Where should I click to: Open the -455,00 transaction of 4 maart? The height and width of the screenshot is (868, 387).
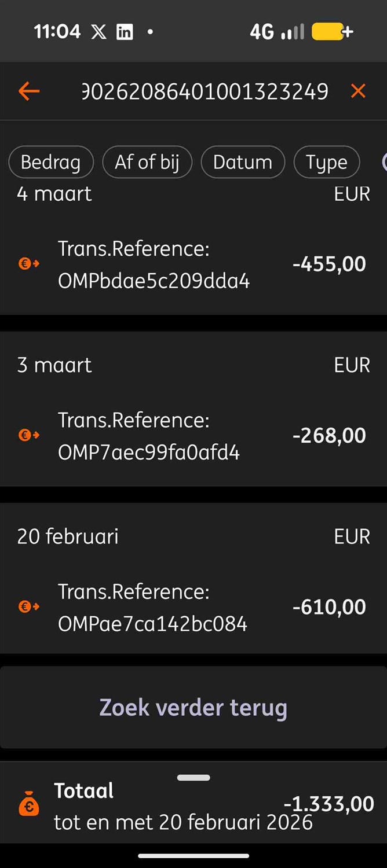click(193, 264)
